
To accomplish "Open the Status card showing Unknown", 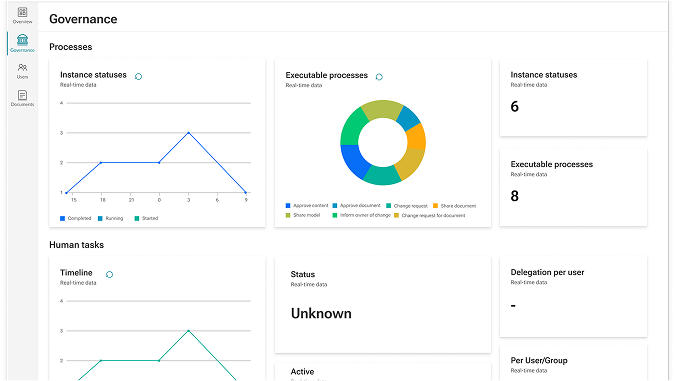I will point(383,304).
